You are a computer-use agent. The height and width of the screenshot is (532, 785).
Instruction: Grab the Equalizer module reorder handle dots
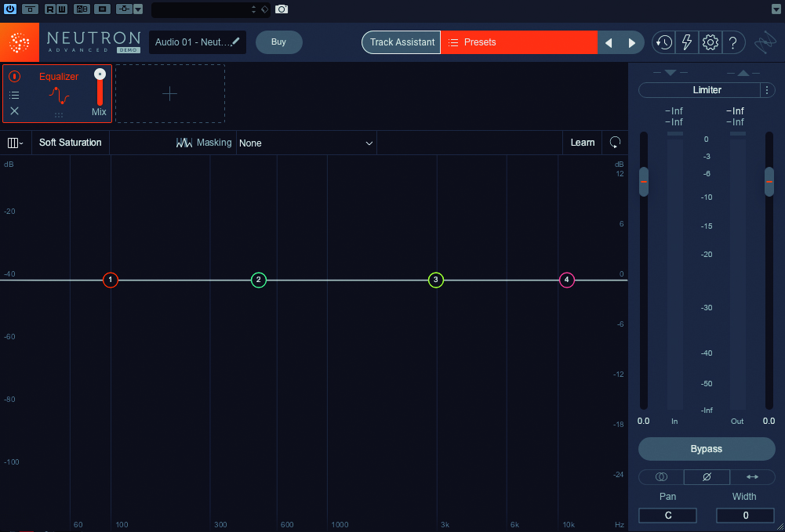click(59, 115)
